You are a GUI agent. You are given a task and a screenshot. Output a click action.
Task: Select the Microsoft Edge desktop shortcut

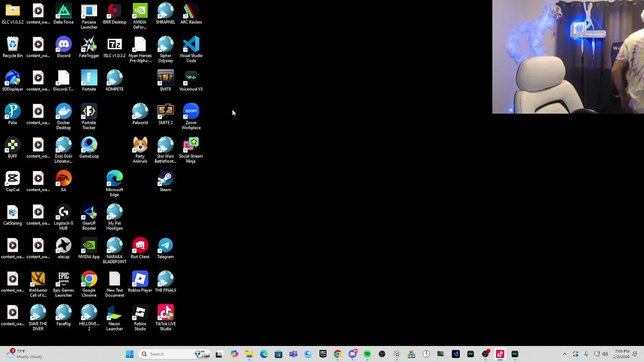[x=114, y=184]
